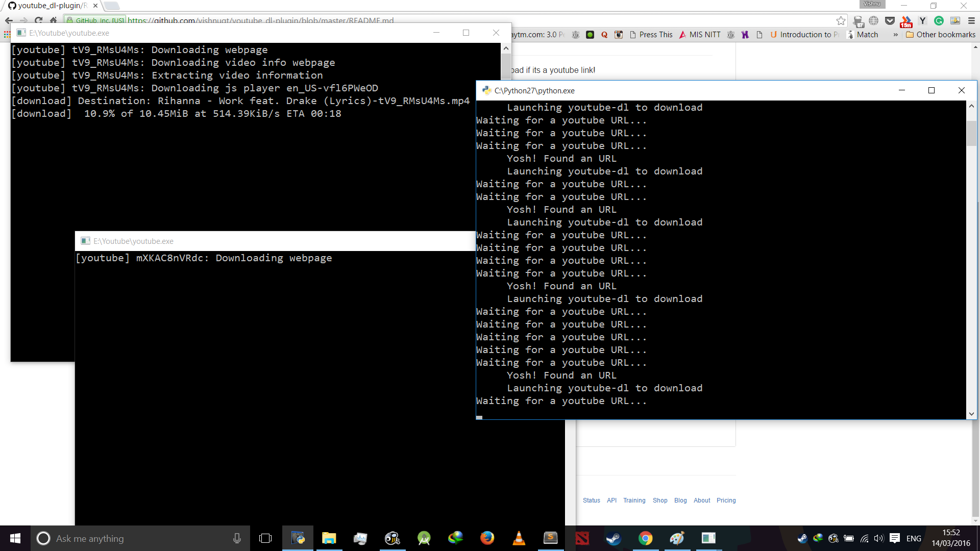Open Internet Download Manager on the taskbar
Image resolution: width=980 pixels, height=551 pixels.
tap(456, 538)
